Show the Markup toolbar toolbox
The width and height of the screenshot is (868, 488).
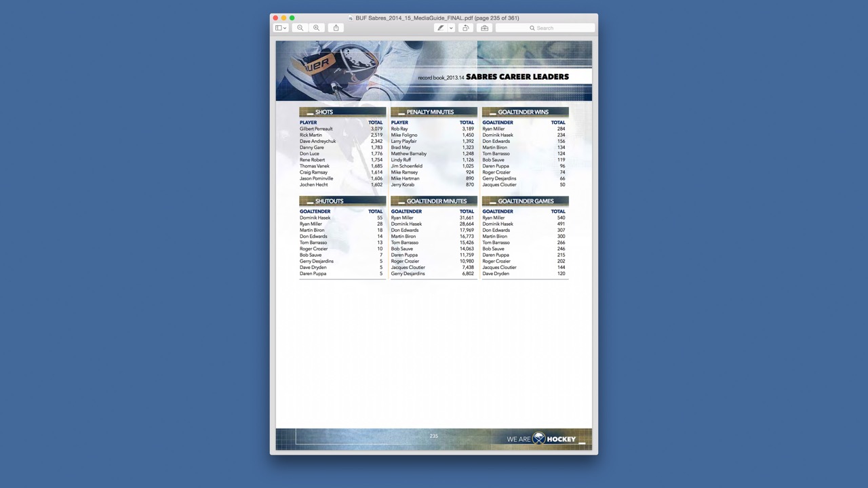click(x=484, y=28)
